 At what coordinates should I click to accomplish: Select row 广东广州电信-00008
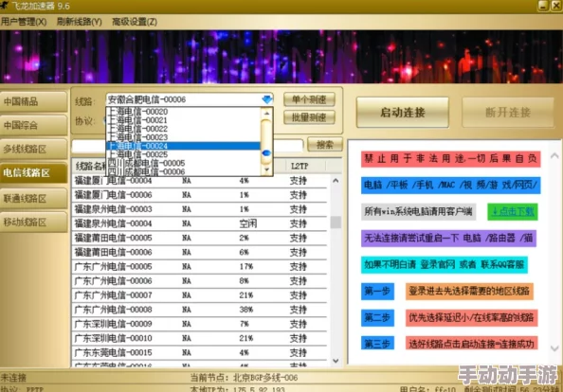click(x=200, y=310)
